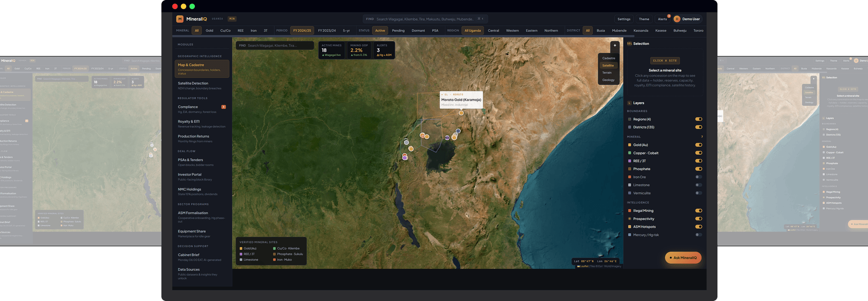
Task: Click the SEL badge beside Selection
Action: (x=629, y=43)
